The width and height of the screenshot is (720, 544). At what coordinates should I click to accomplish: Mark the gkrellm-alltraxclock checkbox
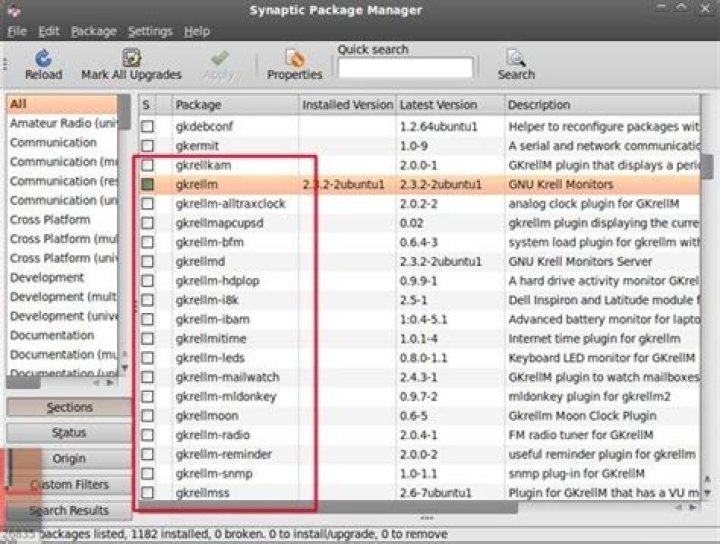click(147, 203)
